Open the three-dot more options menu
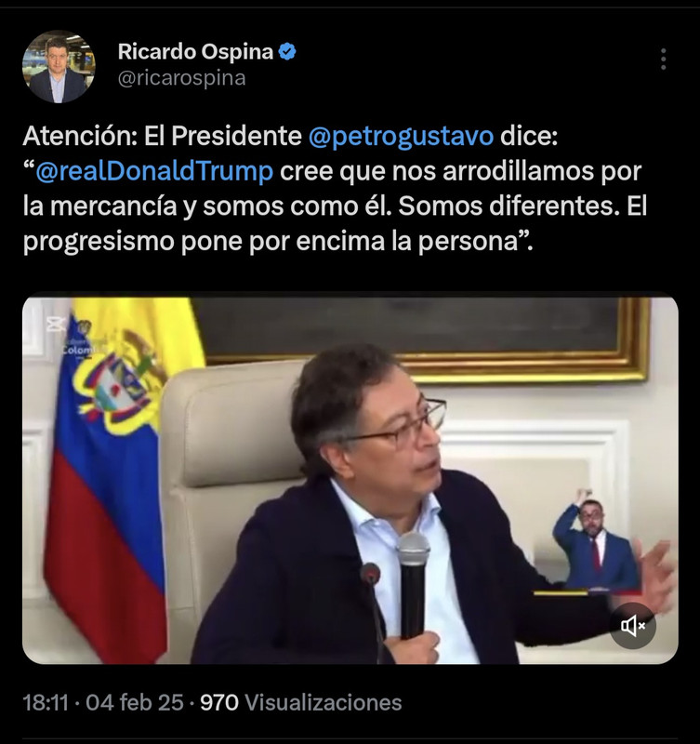 pos(663,60)
